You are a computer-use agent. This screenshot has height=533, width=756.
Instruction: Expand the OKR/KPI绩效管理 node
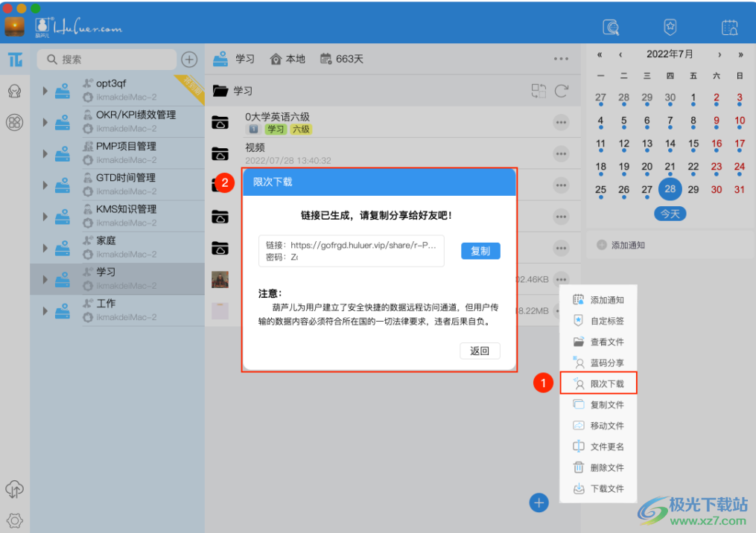point(45,122)
